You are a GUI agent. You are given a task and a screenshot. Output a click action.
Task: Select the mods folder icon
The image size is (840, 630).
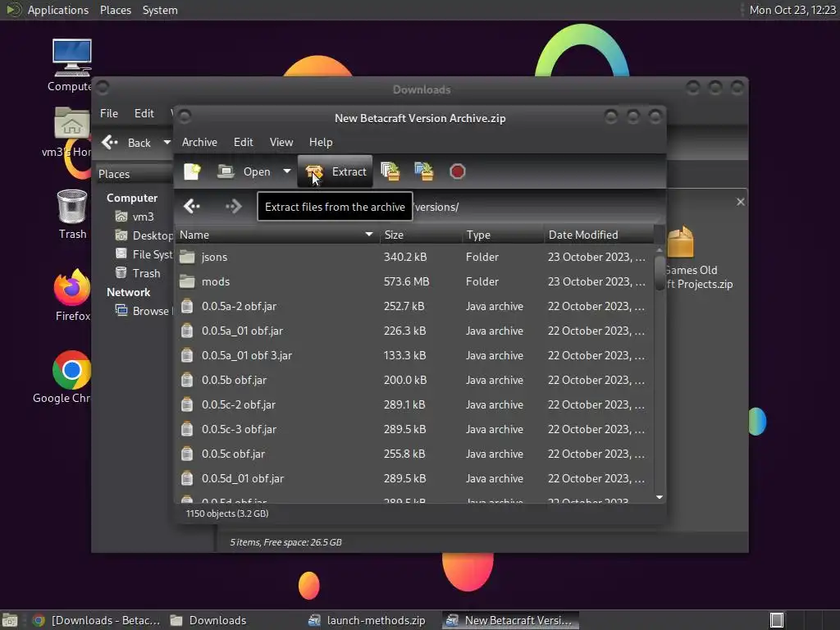(x=187, y=282)
